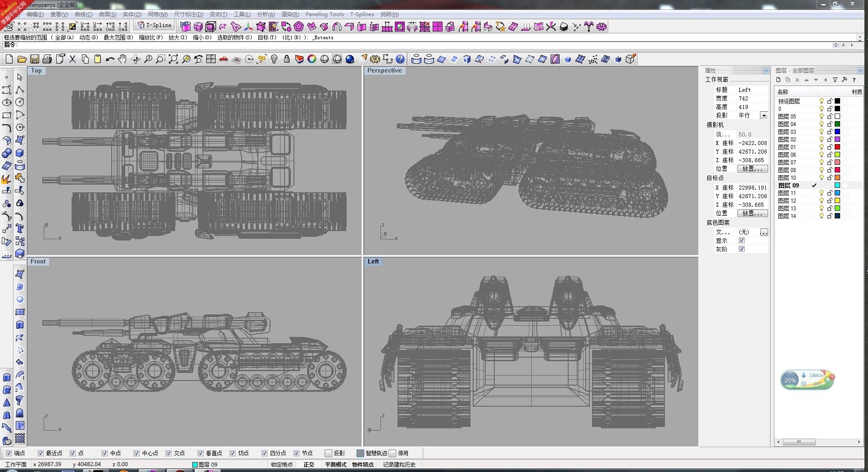The image size is (868, 472).
Task: Click the target point 放置 button
Action: [x=752, y=213]
